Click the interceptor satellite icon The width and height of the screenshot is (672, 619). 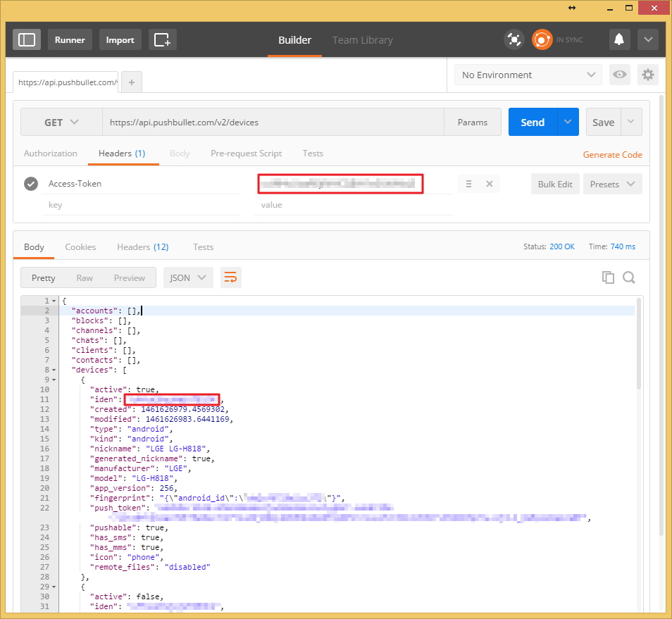[514, 40]
